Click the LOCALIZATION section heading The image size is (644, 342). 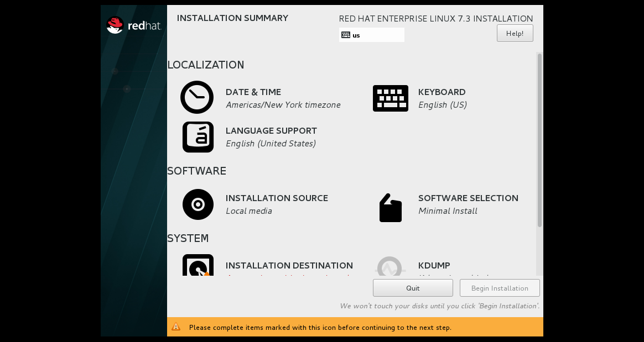(206, 65)
